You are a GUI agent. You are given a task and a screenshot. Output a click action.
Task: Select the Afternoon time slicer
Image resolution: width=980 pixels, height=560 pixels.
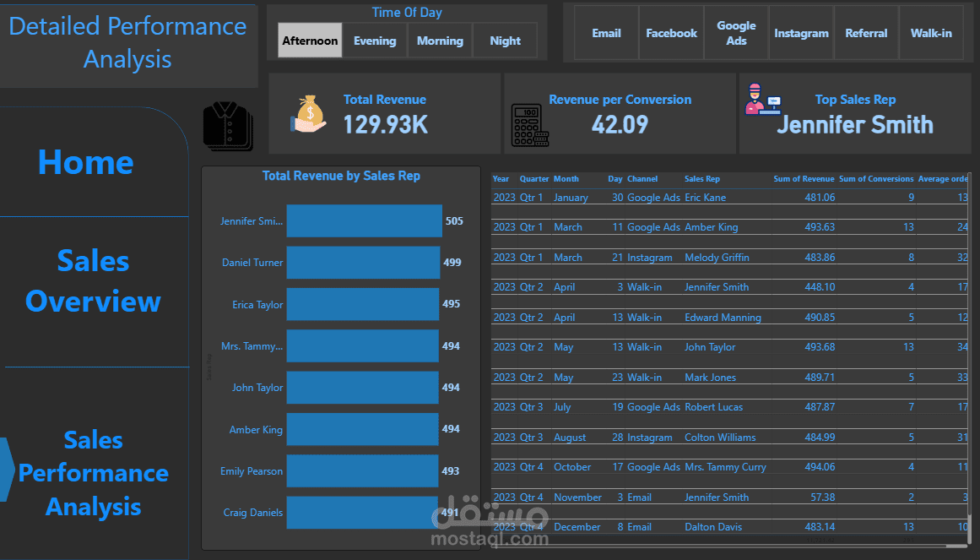click(310, 41)
